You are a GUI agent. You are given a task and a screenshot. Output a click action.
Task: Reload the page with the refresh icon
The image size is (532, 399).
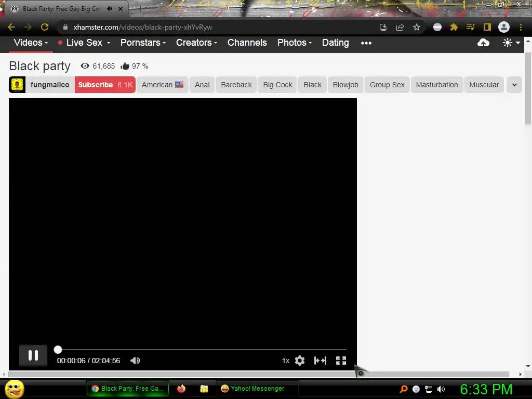click(x=45, y=27)
